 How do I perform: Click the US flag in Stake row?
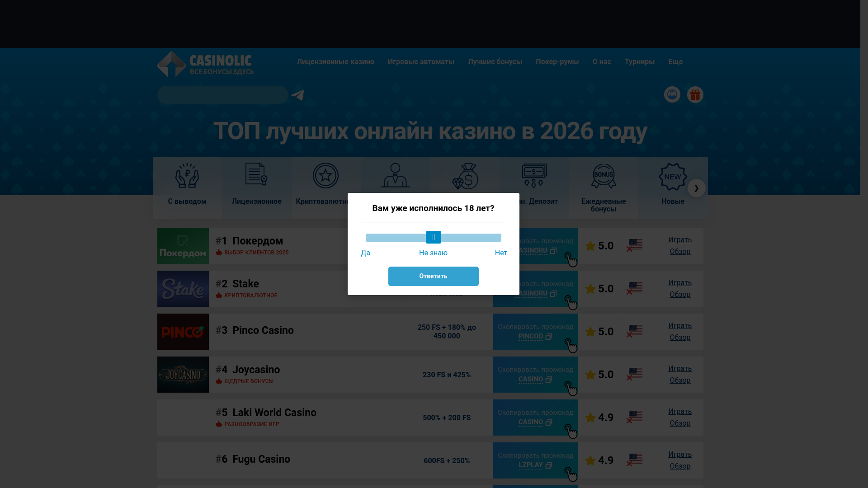point(635,288)
